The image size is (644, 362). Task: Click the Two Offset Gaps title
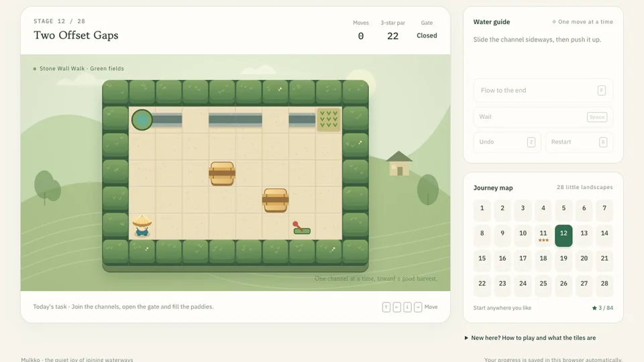(x=76, y=36)
